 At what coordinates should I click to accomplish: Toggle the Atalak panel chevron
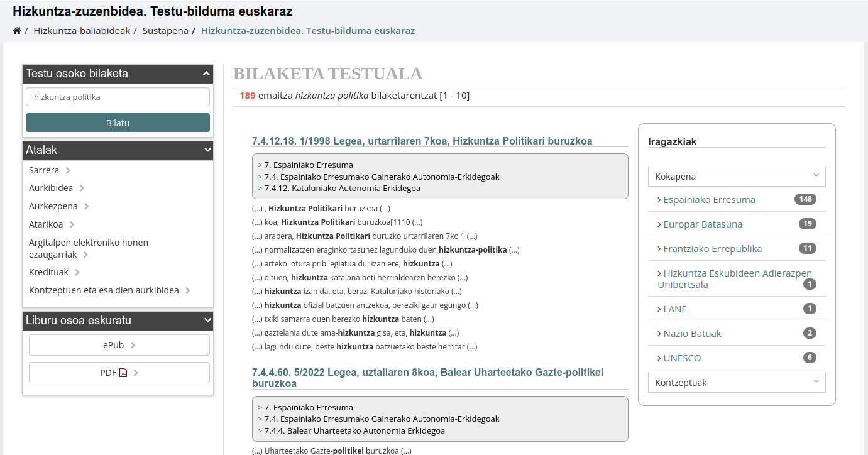point(207,151)
